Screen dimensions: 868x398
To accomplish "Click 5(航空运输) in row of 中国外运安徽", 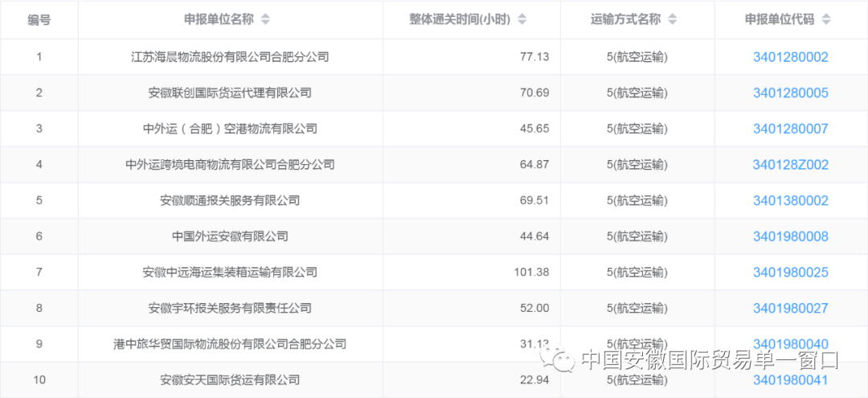I will pos(637,236).
